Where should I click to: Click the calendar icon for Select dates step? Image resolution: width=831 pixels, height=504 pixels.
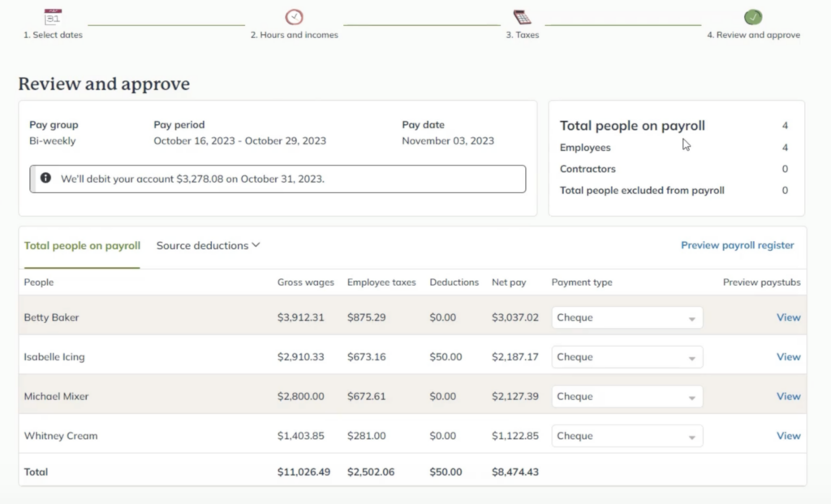coord(53,16)
